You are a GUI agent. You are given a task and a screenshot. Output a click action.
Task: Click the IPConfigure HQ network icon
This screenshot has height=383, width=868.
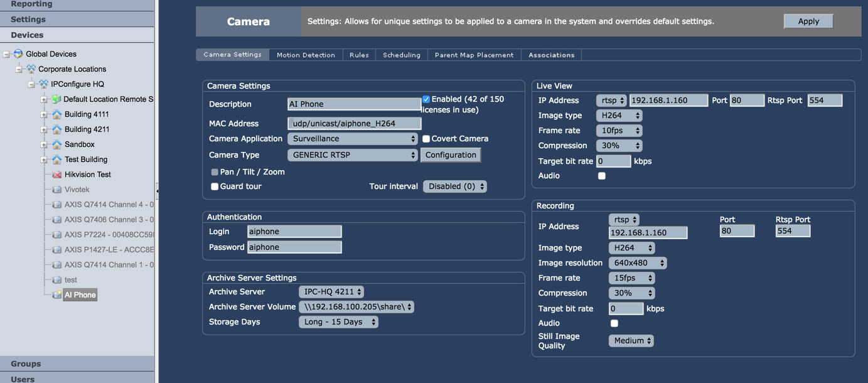[x=43, y=84]
